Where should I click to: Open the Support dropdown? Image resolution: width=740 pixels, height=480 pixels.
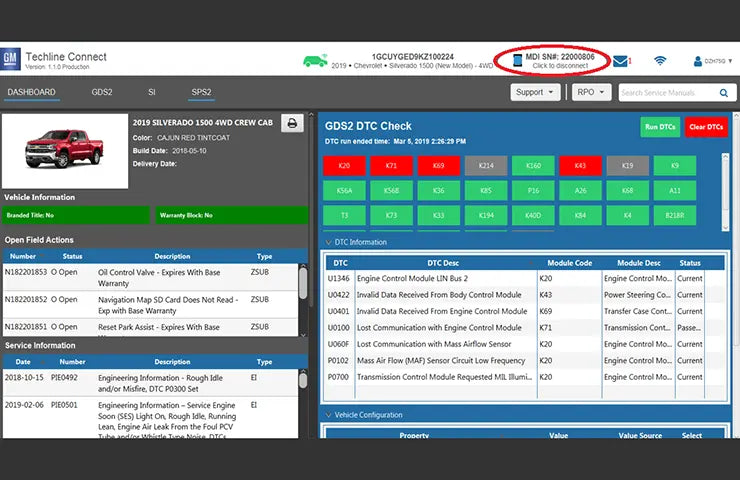click(536, 92)
